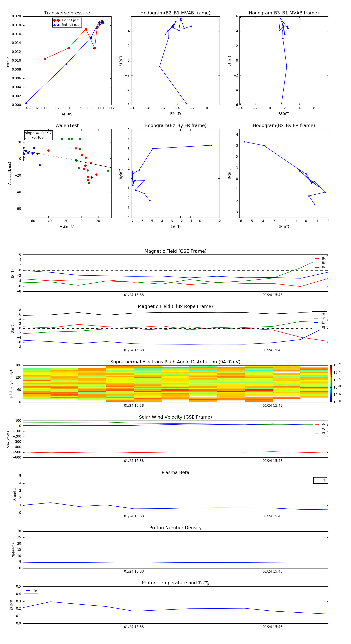Click the '1st half path' legend entry
Viewport: 351px width, 644px height.
tap(67, 20)
